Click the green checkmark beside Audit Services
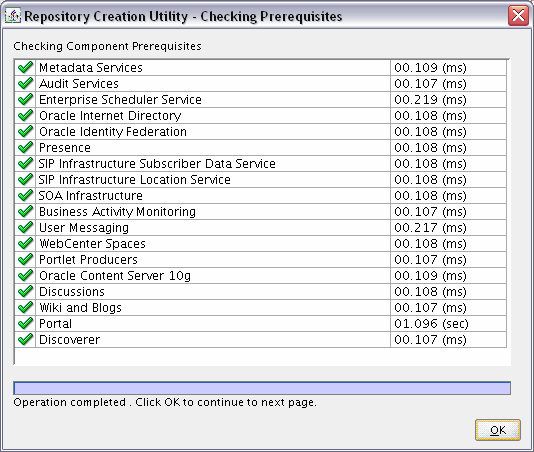The image size is (534, 452). 26,83
